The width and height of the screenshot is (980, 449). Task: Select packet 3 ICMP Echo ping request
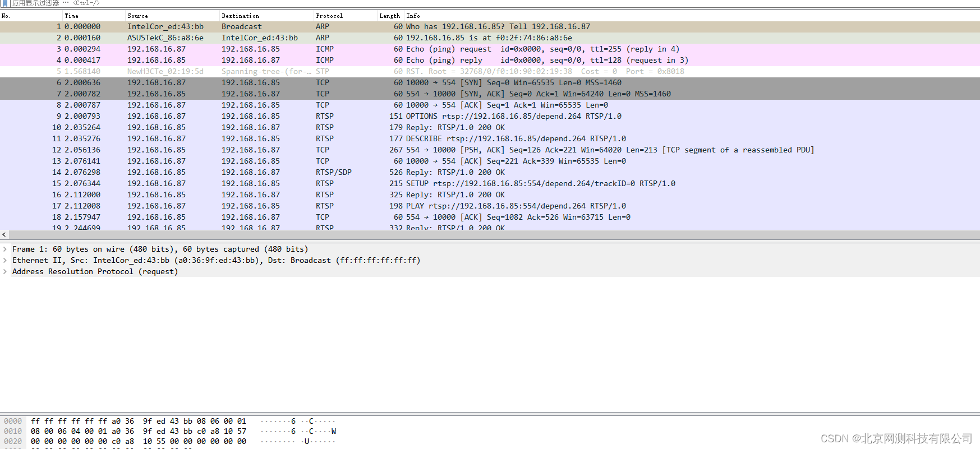coord(490,49)
